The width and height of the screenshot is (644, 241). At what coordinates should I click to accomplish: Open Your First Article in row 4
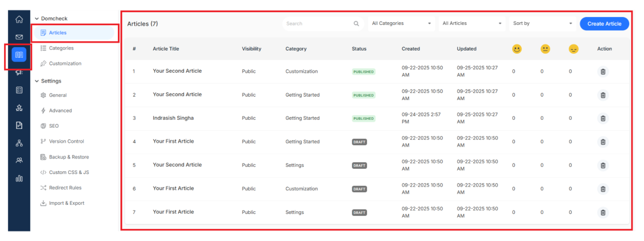[x=173, y=141]
